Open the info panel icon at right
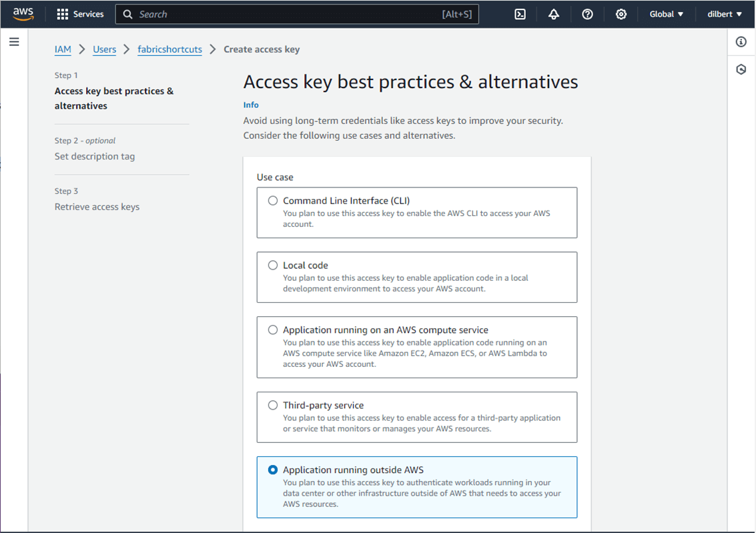 click(741, 42)
